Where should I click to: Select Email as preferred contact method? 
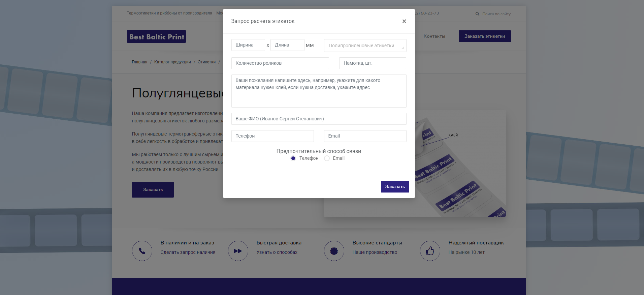(327, 158)
